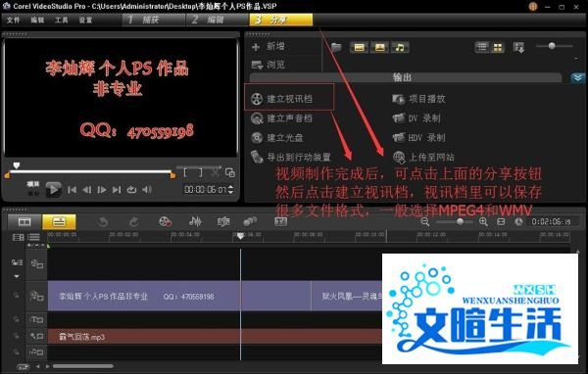Screen dimensions: 588x374
Task: Click the preview scrubber handle
Action: pyautogui.click(x=16, y=165)
